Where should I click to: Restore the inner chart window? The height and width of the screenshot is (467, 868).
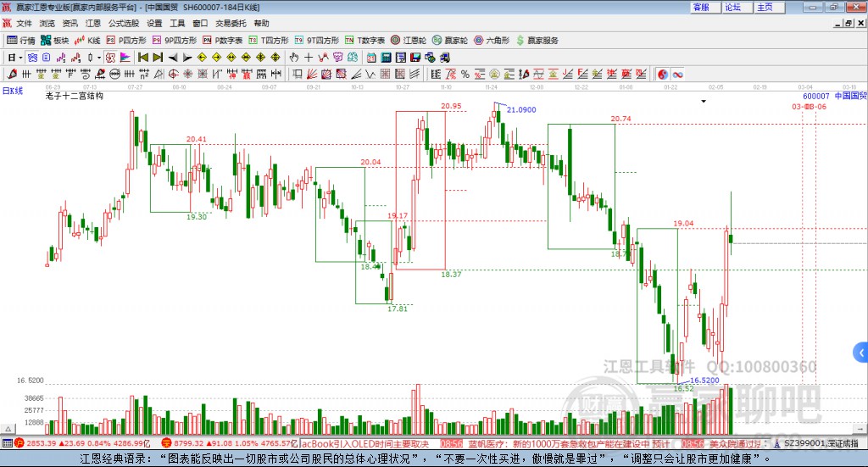(849, 23)
